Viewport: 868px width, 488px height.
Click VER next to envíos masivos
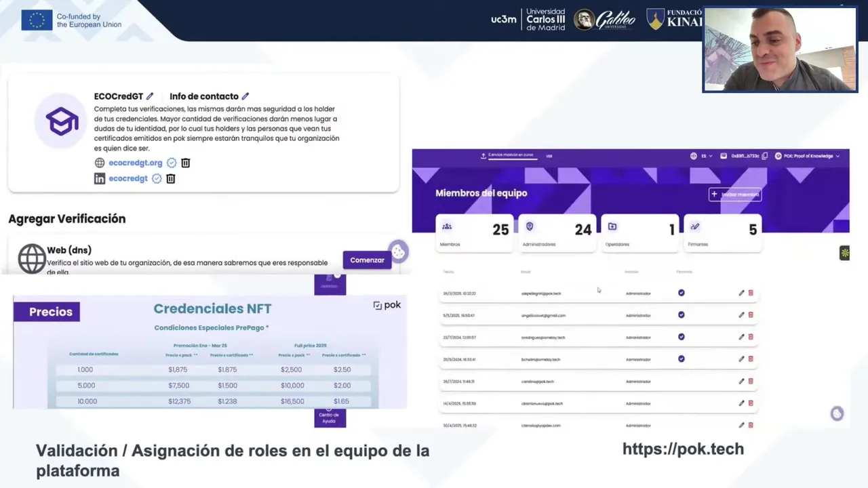click(x=549, y=156)
